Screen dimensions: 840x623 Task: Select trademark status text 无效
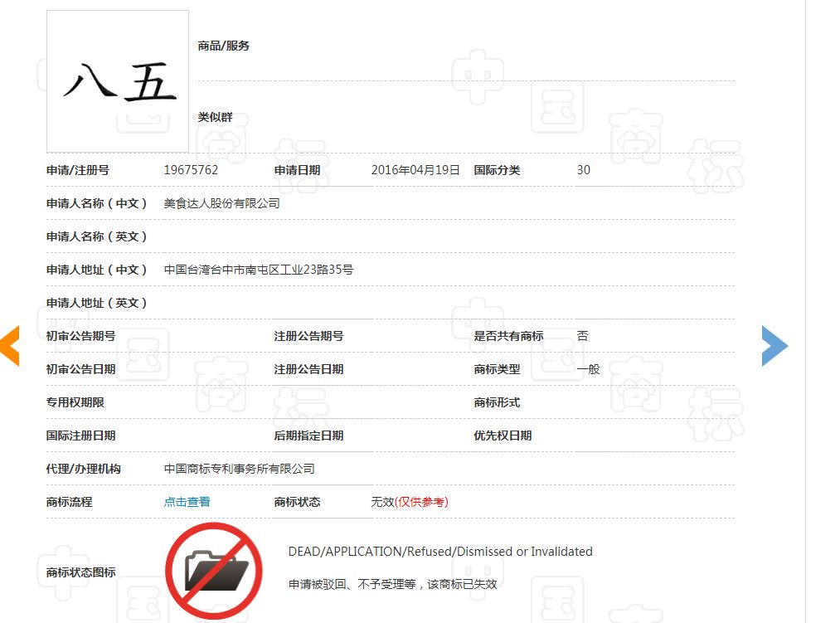382,502
